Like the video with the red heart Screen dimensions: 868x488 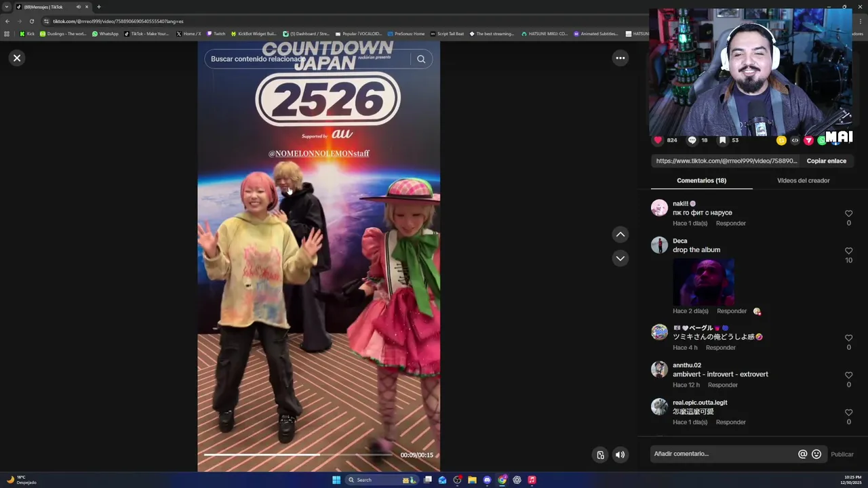[x=658, y=140]
